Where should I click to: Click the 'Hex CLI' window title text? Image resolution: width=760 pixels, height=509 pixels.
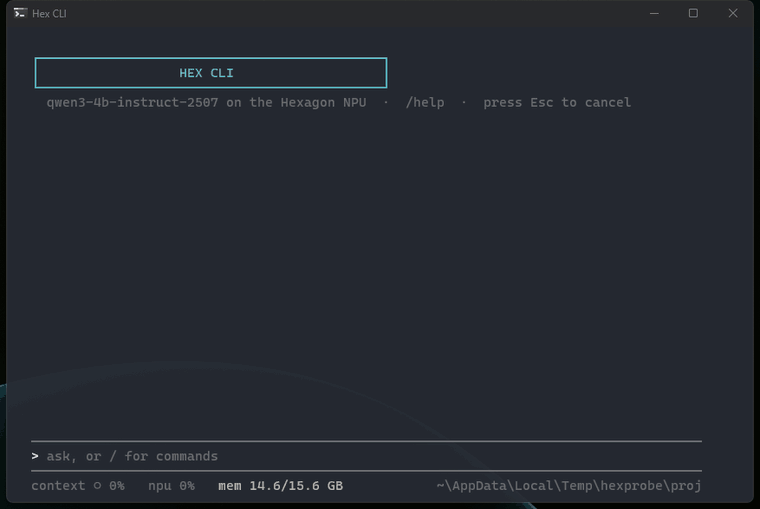tap(49, 14)
